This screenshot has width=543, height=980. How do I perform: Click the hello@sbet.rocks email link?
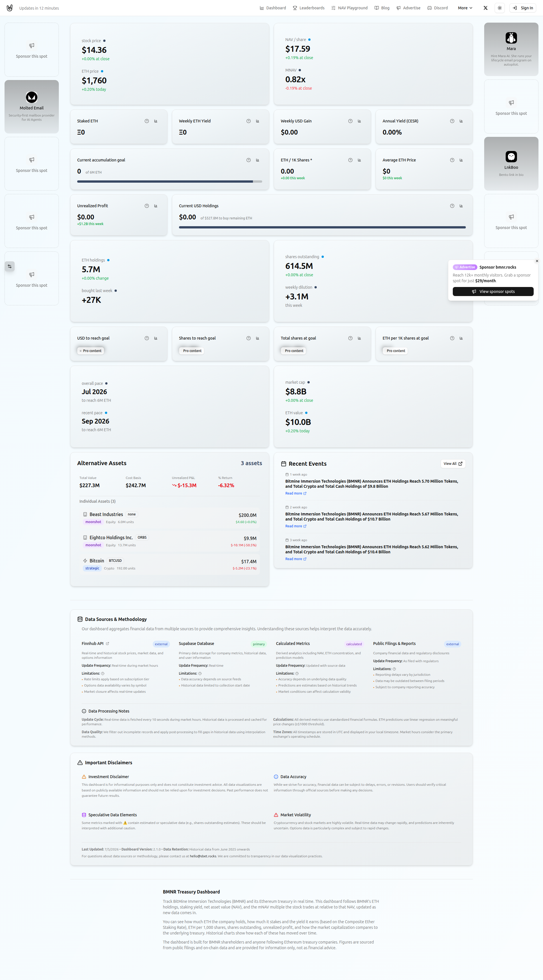(x=203, y=856)
